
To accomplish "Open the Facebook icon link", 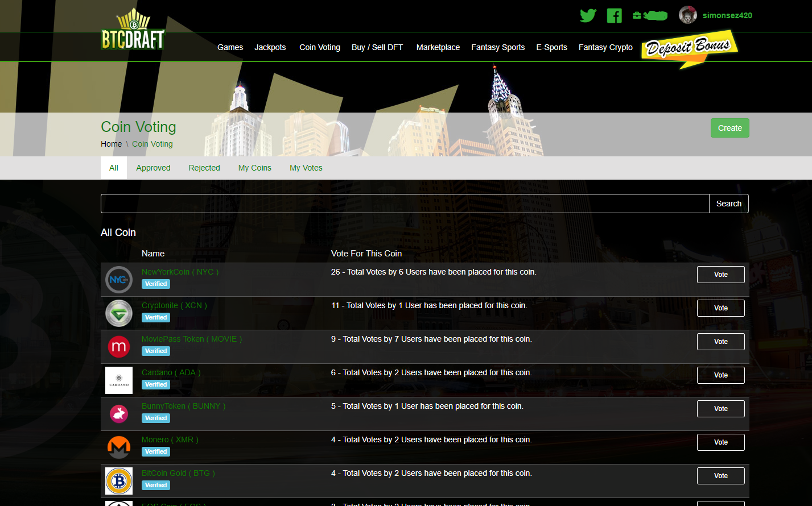I will (x=614, y=15).
